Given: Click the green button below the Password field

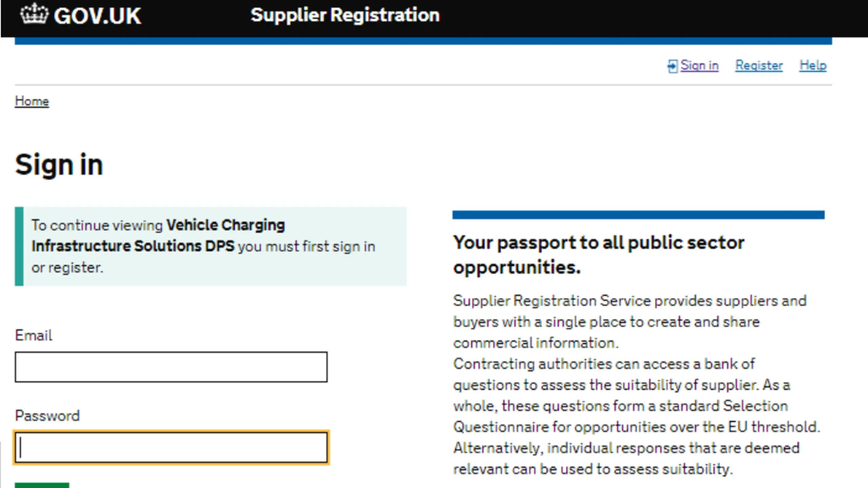Looking at the screenshot, I should [x=42, y=485].
